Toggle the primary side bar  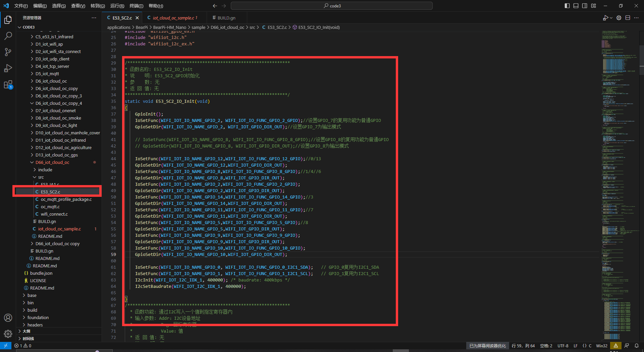click(567, 6)
